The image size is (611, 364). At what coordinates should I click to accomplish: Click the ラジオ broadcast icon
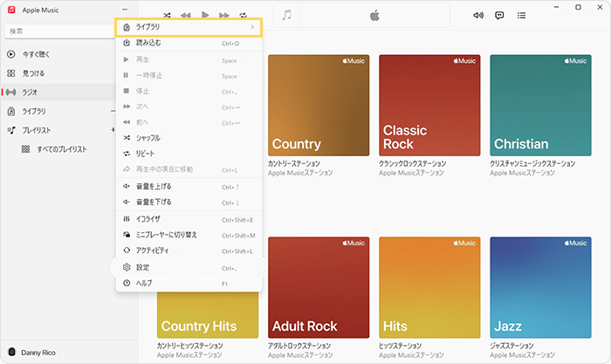click(x=10, y=93)
